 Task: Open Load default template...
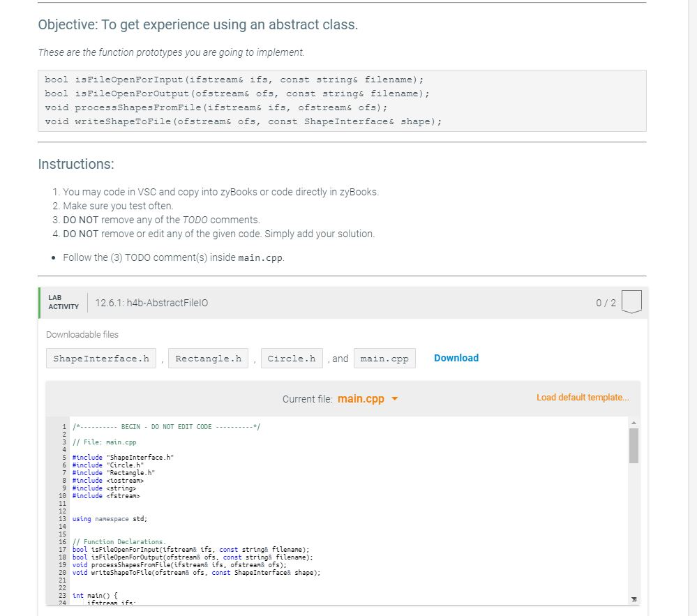point(582,396)
